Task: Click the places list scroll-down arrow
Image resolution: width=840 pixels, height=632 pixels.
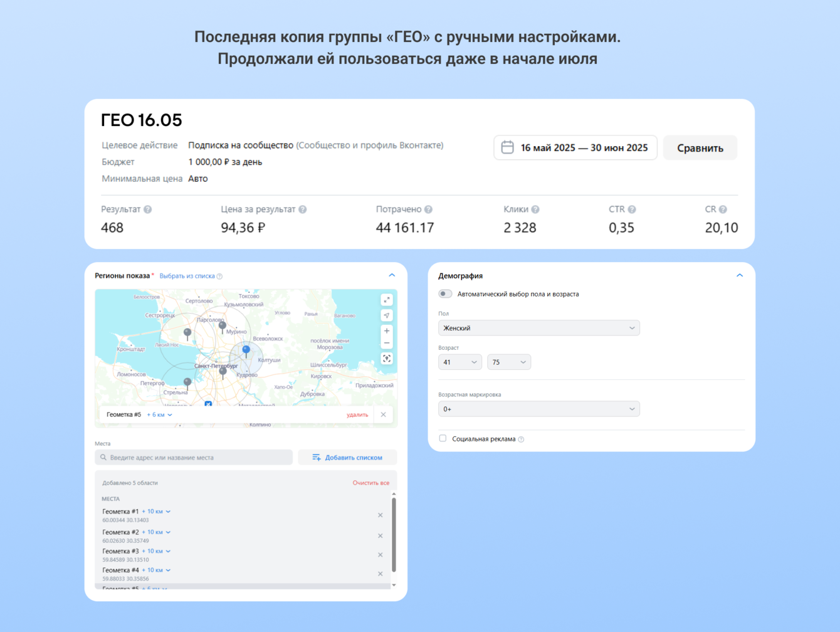Action: (x=394, y=586)
